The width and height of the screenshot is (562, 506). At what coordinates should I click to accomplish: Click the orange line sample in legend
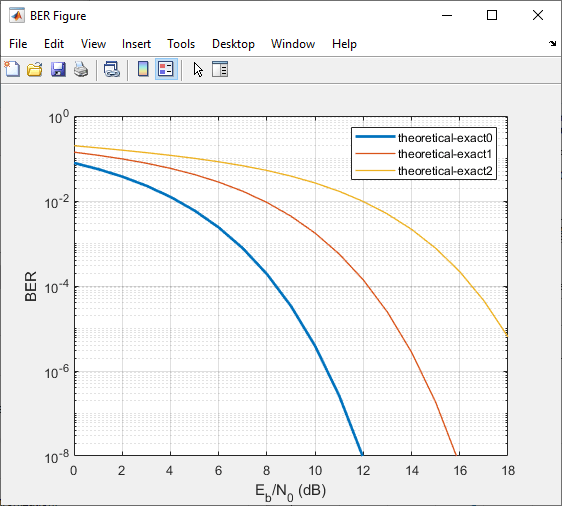(375, 153)
